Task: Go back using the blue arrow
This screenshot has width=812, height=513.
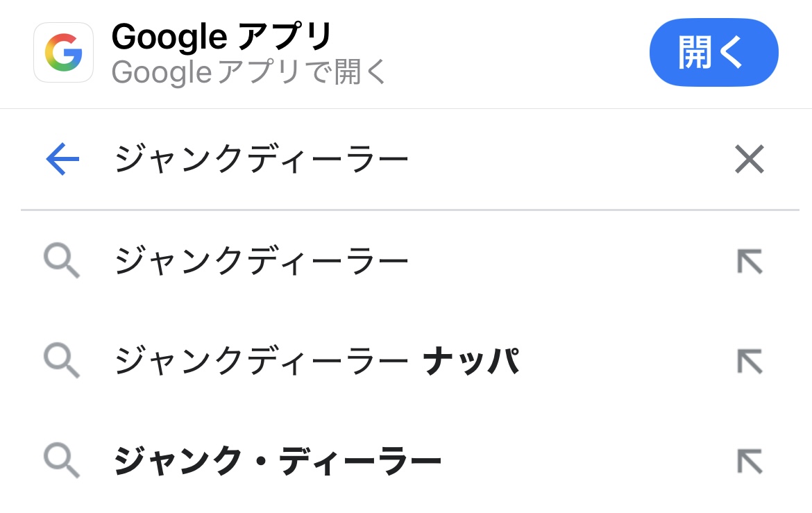Action: tap(62, 159)
